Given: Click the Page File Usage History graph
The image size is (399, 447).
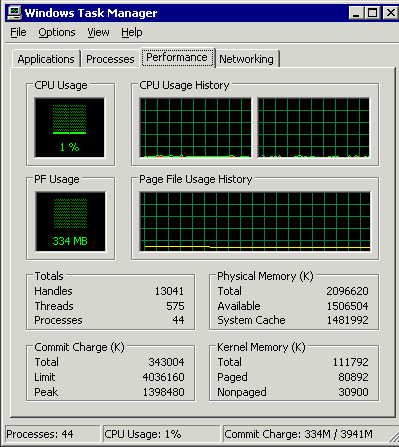Looking at the screenshot, I should click(x=255, y=222).
